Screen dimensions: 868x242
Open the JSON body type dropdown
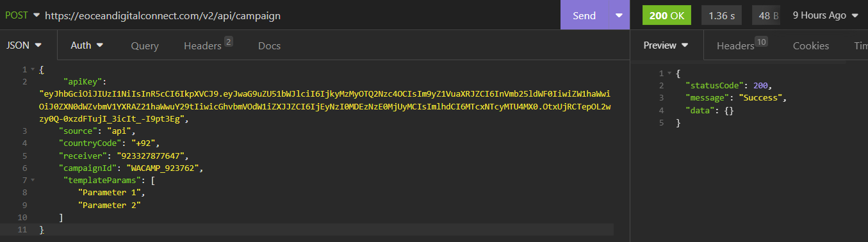(24, 45)
